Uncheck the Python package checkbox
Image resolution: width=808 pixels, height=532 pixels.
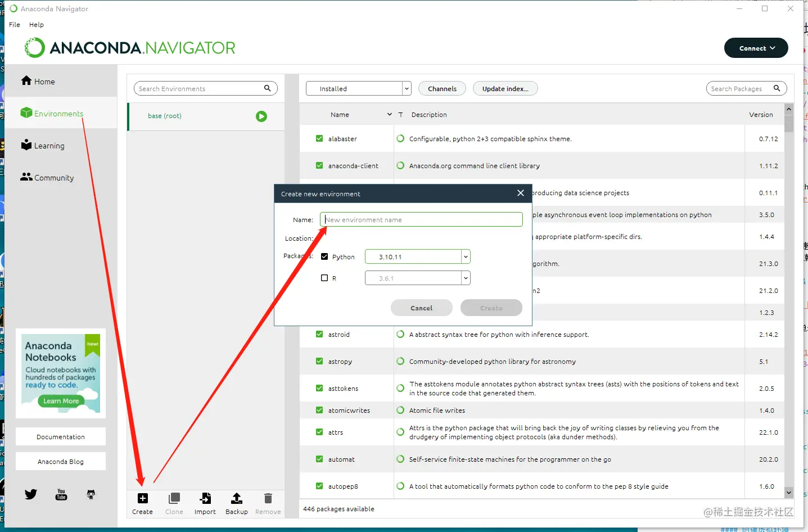(x=324, y=256)
